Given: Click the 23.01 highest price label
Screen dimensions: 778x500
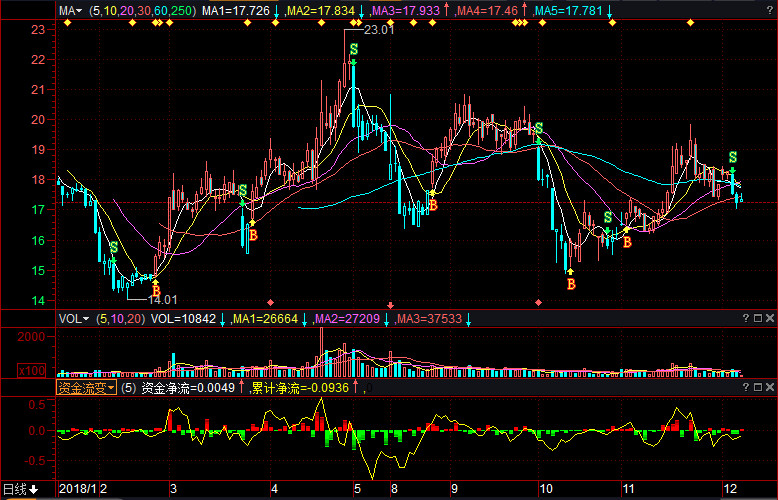Looking at the screenshot, I should pos(379,30).
